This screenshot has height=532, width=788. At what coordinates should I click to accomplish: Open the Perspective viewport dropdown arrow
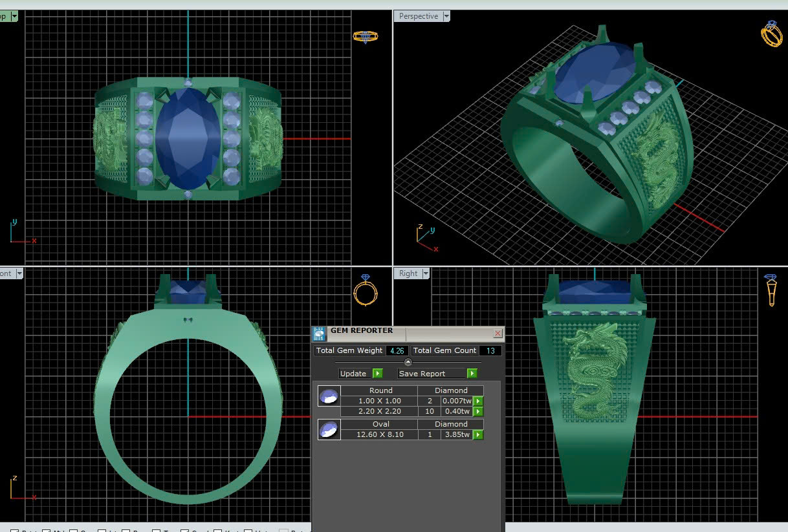click(446, 16)
